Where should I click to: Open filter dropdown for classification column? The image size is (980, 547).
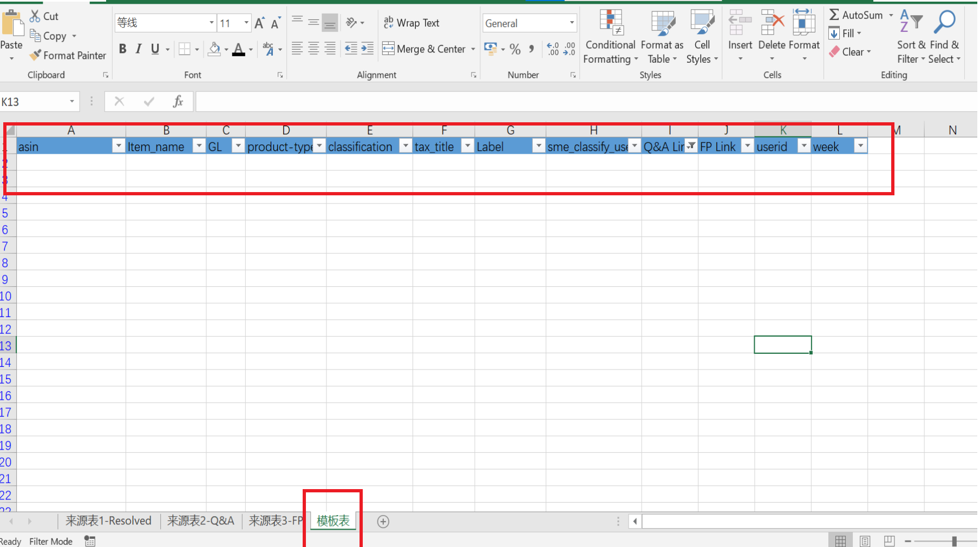[x=405, y=146]
